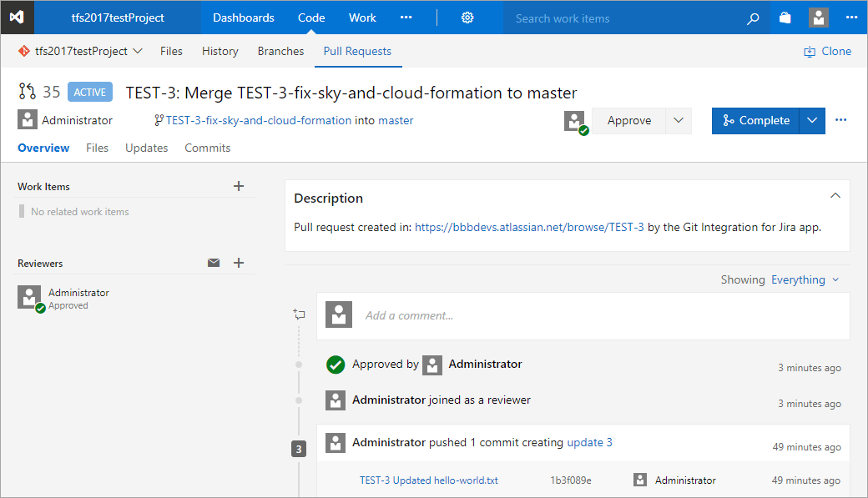Viewport: 868px width, 498px height.
Task: Email reviewers with the envelope icon
Action: (x=214, y=263)
